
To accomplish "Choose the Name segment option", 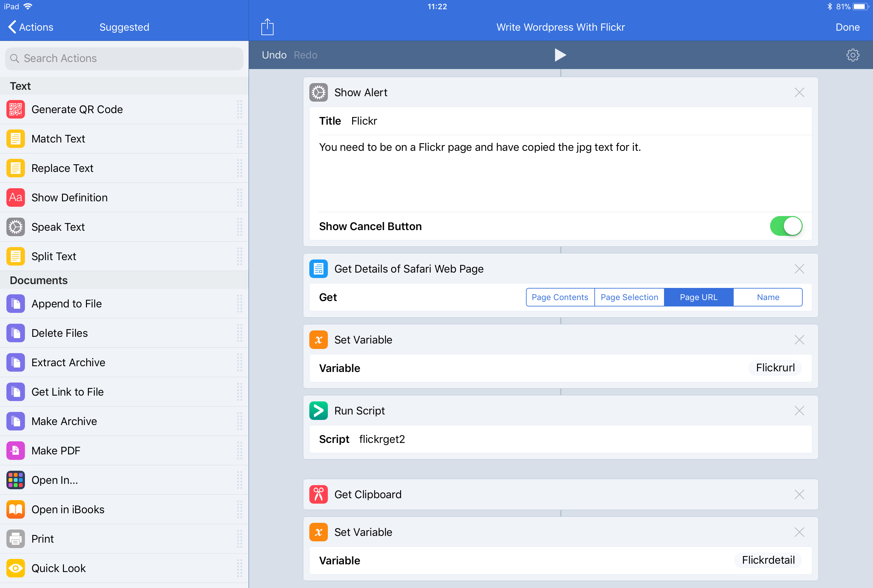I will (x=768, y=298).
